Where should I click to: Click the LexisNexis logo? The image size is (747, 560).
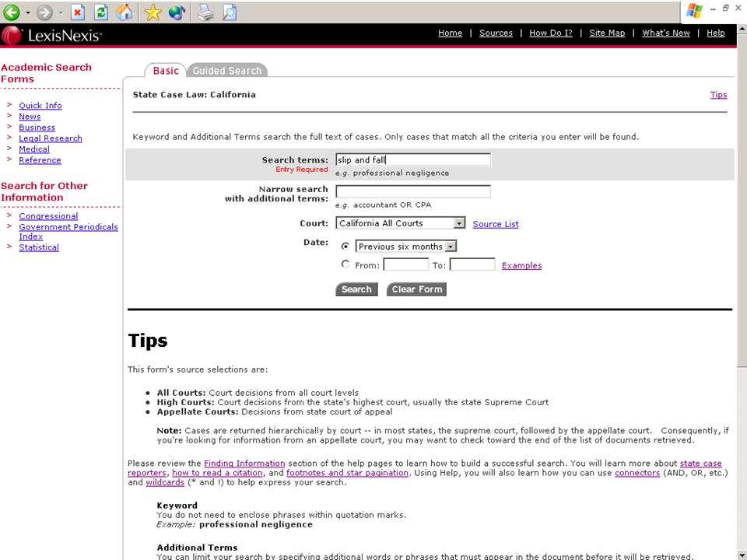[x=51, y=36]
